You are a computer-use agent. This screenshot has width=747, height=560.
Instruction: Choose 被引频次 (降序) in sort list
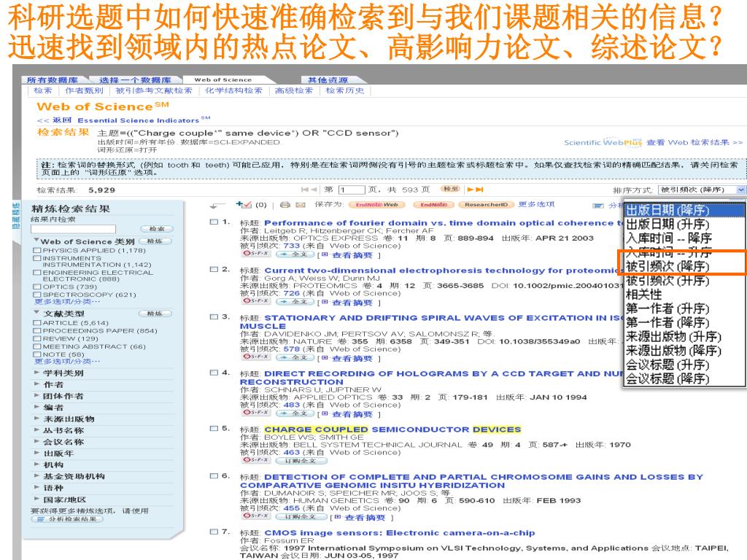click(684, 266)
